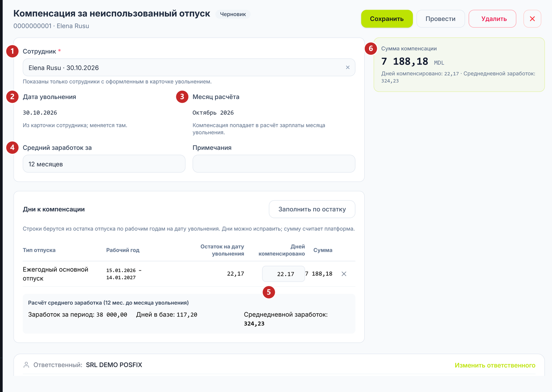
Task: Click the row sum 7 188,18 in table
Action: 319,274
